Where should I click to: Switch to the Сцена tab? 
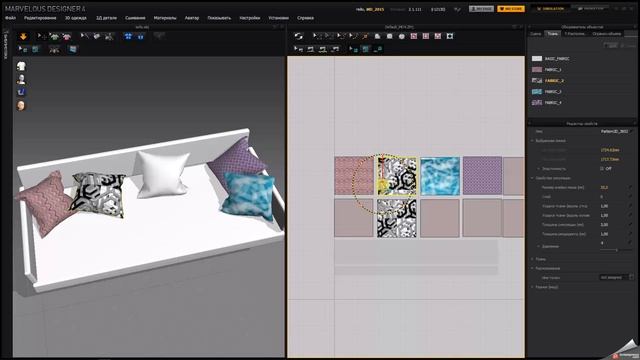tap(536, 34)
